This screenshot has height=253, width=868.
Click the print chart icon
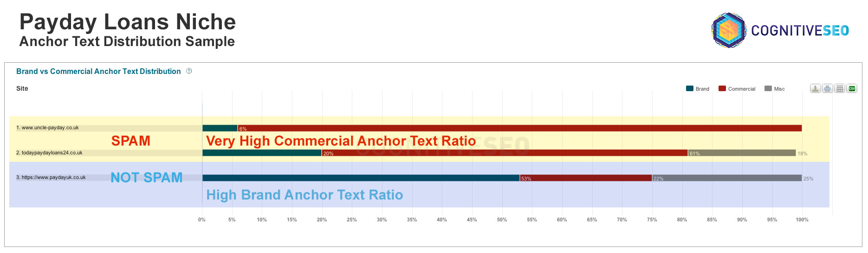828,88
